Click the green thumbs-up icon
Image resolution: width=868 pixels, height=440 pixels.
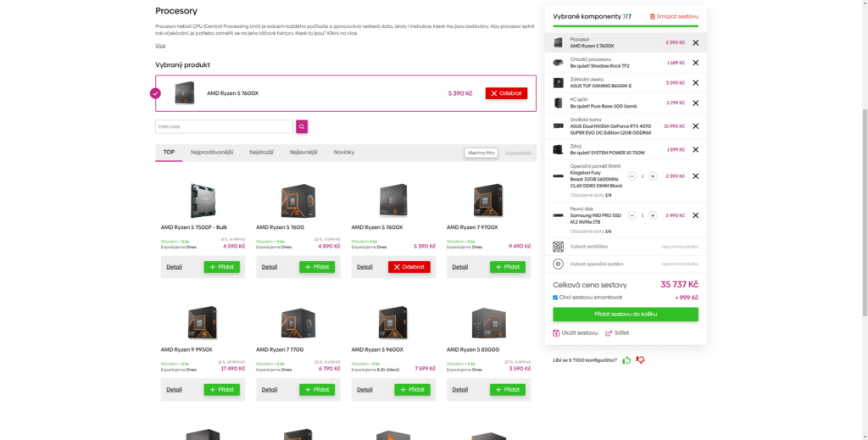[626, 360]
